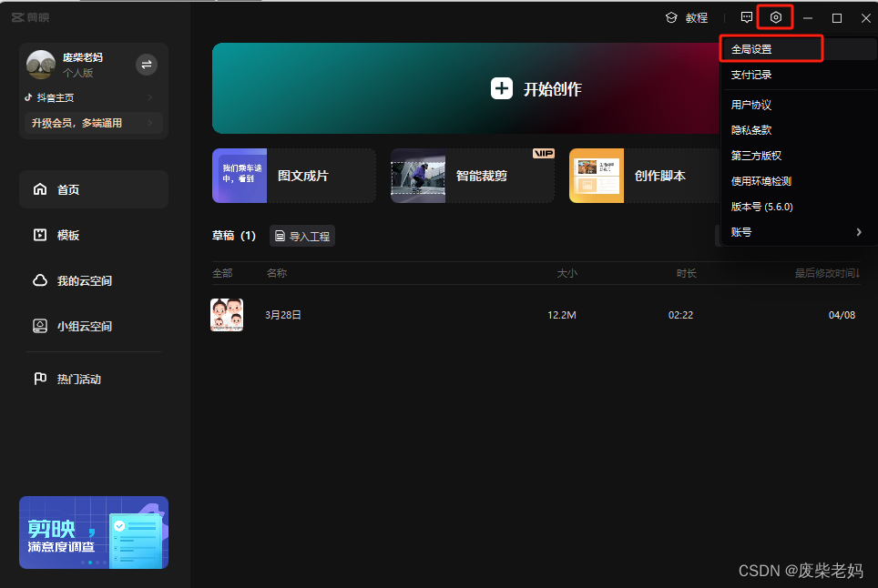Click the plus icon in 开始创作
This screenshot has width=878, height=588.
[502, 88]
